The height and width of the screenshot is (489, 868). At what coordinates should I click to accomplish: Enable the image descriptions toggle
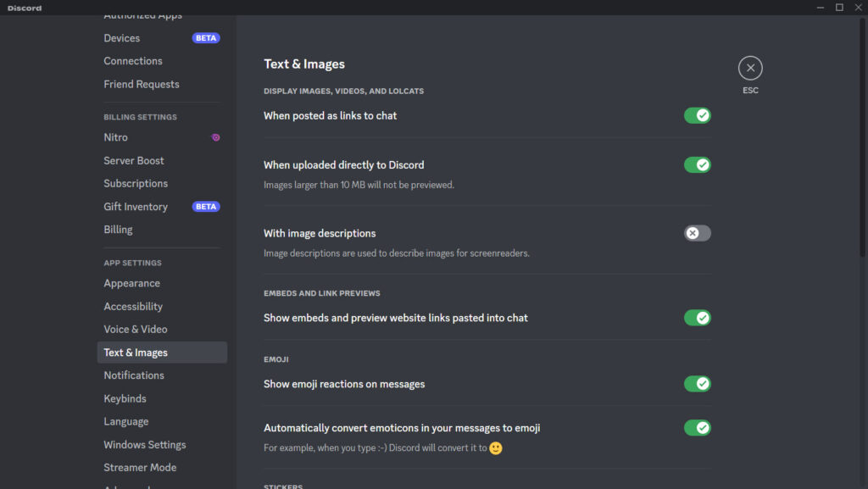pyautogui.click(x=697, y=233)
